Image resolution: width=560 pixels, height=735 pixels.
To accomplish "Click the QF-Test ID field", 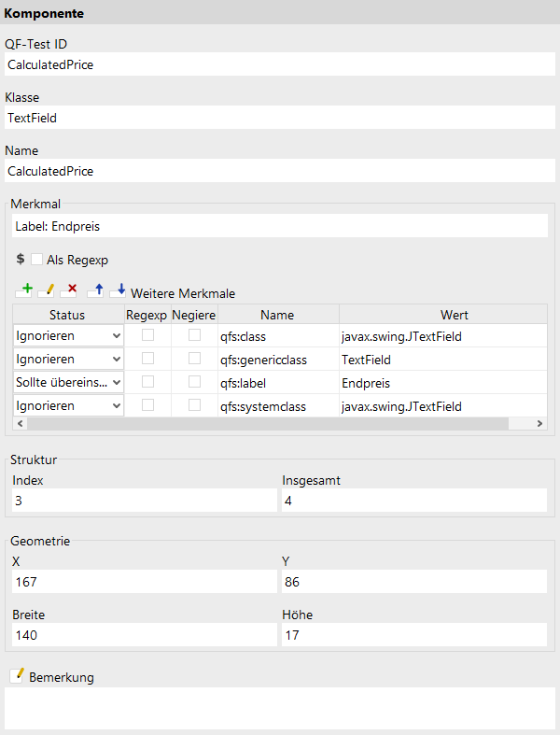I will [280, 64].
